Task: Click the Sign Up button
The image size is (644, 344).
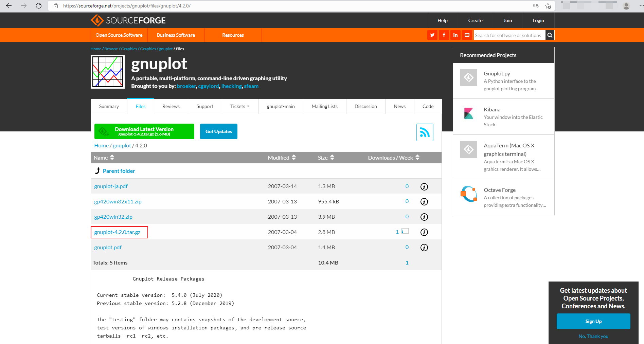Action: [593, 321]
